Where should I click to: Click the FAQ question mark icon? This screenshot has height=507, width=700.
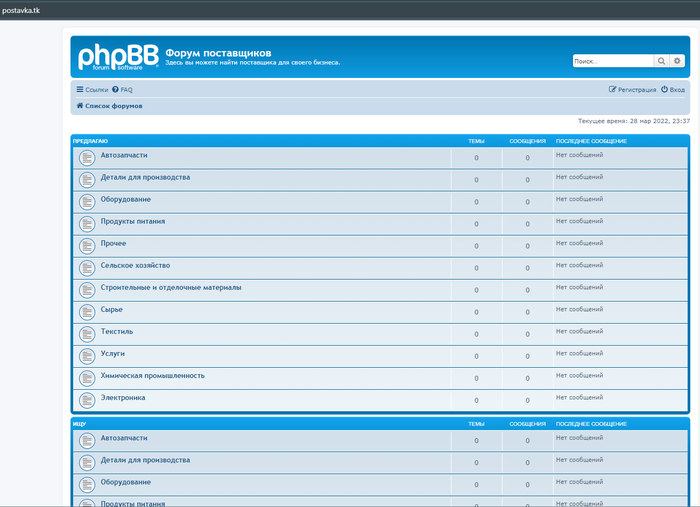(115, 89)
